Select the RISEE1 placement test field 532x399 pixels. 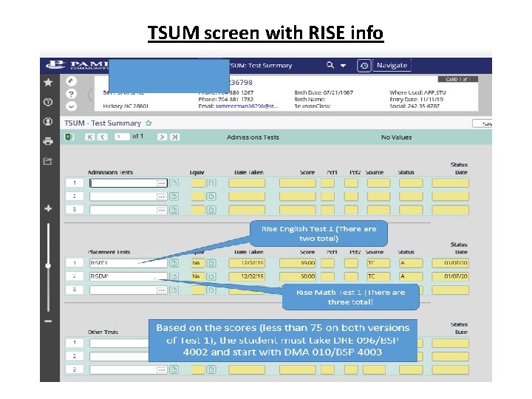[129, 263]
